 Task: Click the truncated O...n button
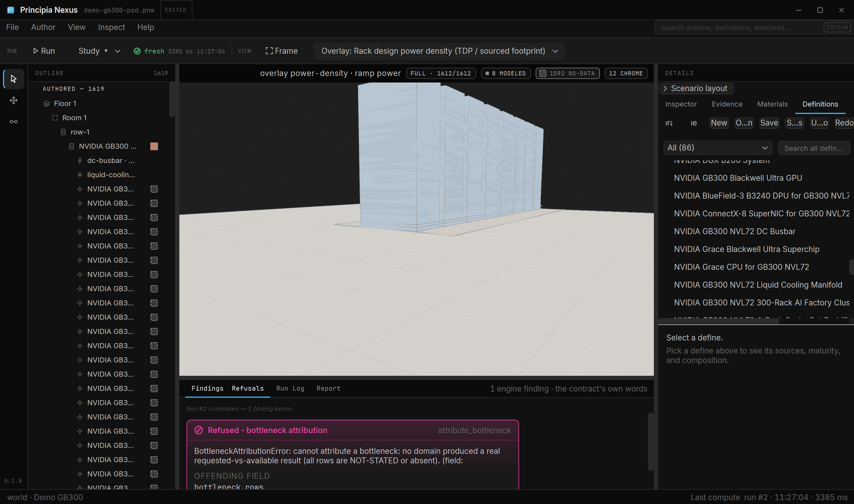coord(744,123)
